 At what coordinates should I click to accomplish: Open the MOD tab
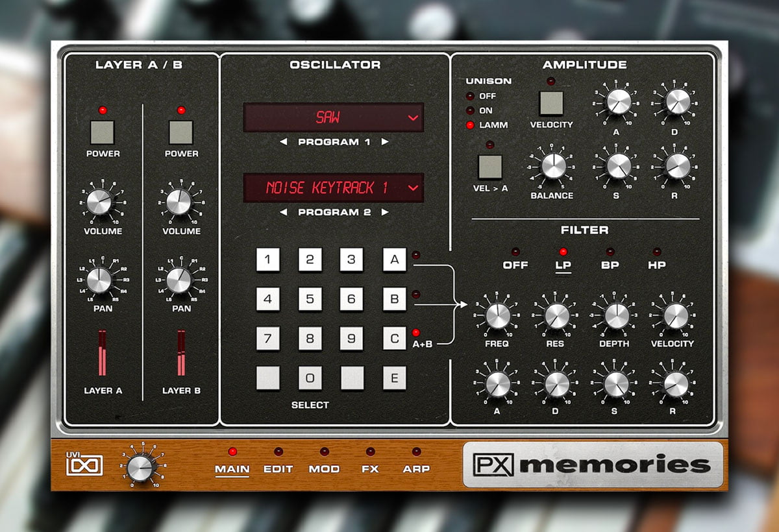click(x=324, y=468)
